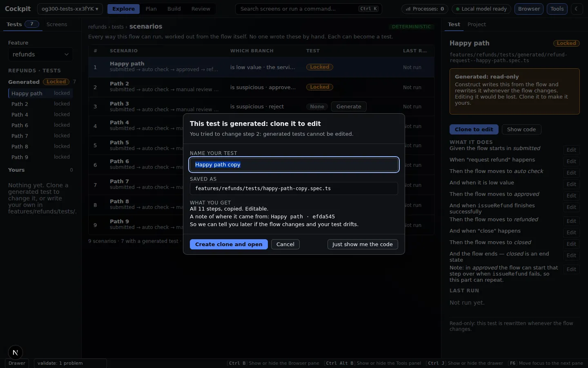The image size is (588, 368).
Task: Open the Test tab in right panel
Action: point(454,24)
